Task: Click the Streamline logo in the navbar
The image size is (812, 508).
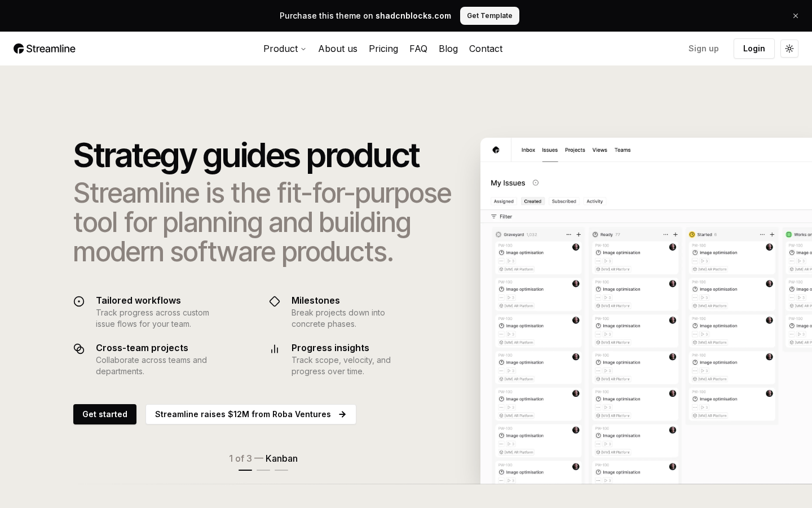Action: point(45,49)
